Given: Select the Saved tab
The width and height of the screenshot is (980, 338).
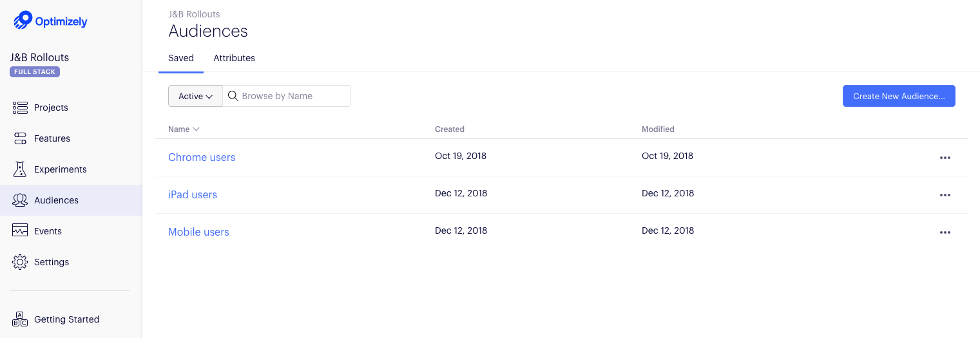Looking at the screenshot, I should 181,58.
